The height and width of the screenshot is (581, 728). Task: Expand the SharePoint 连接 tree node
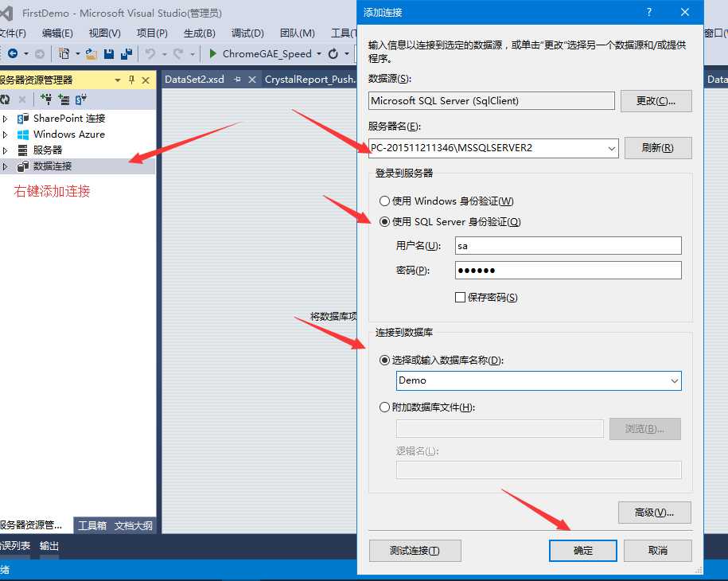(x=5, y=119)
